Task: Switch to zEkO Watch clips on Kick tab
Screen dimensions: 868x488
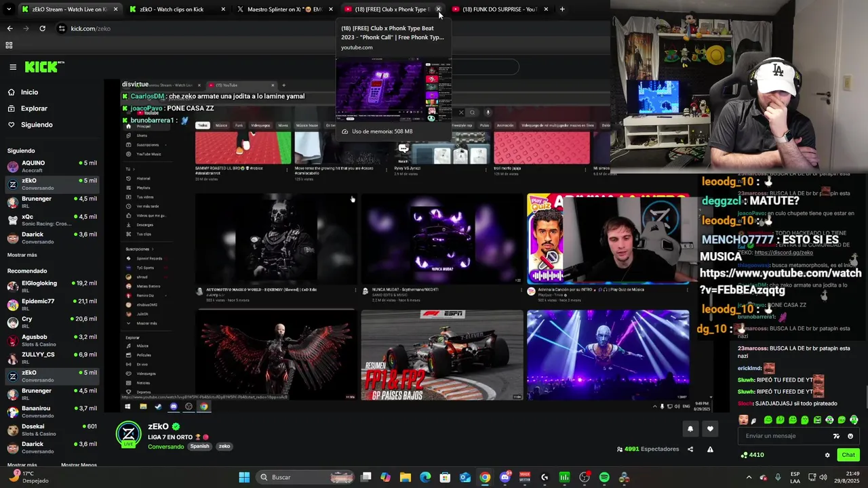Action: tap(176, 9)
